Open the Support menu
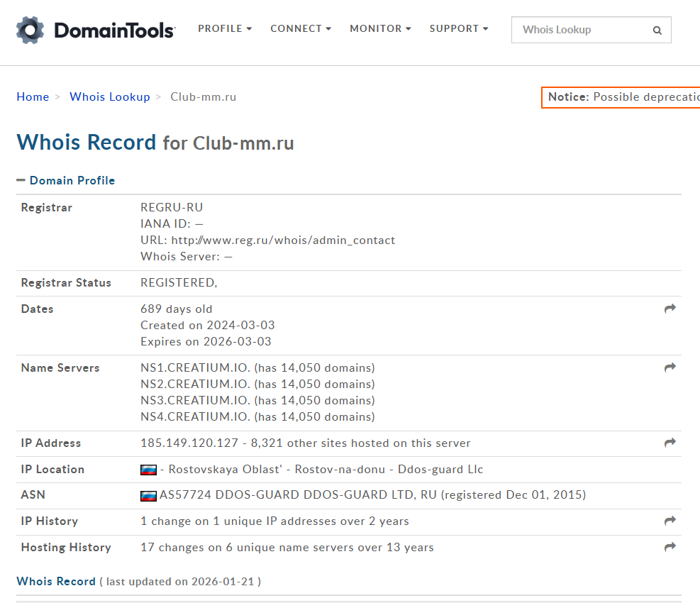Viewport: 700px width, 603px height. click(459, 29)
